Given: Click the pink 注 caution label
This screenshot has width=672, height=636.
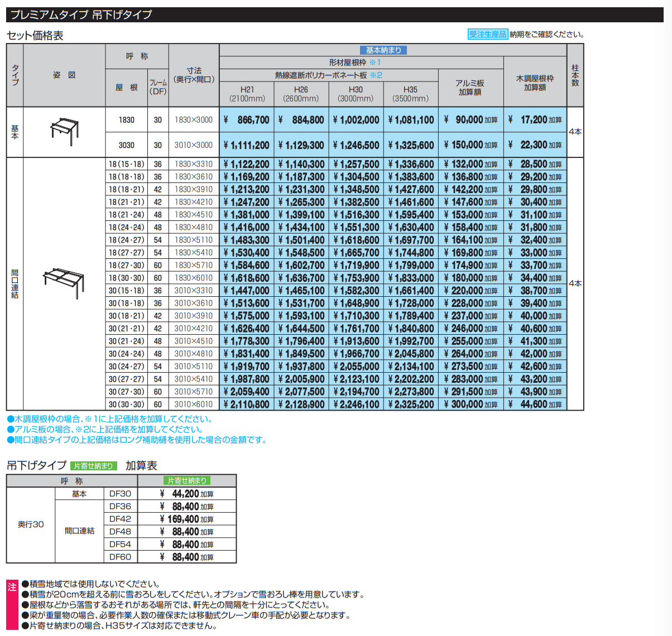Looking at the screenshot, I should coord(12,587).
